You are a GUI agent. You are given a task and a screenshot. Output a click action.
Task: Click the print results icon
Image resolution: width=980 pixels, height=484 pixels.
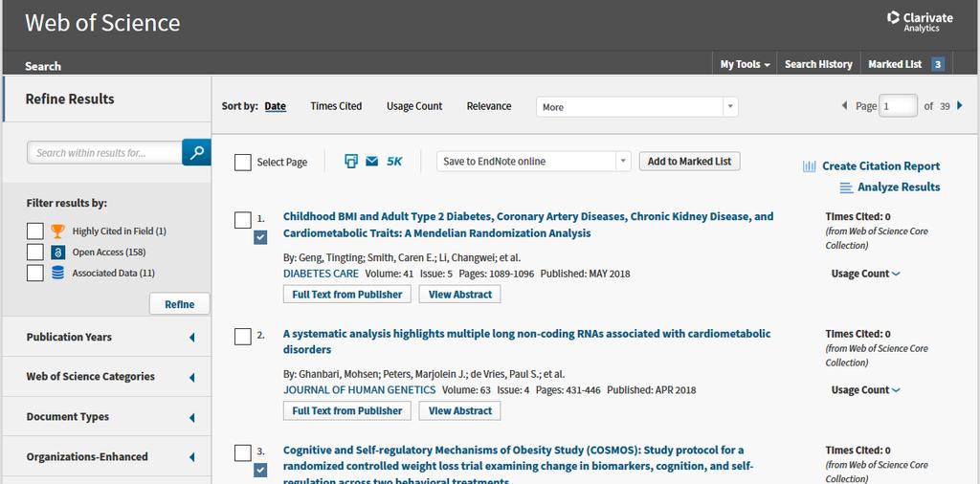pyautogui.click(x=351, y=161)
